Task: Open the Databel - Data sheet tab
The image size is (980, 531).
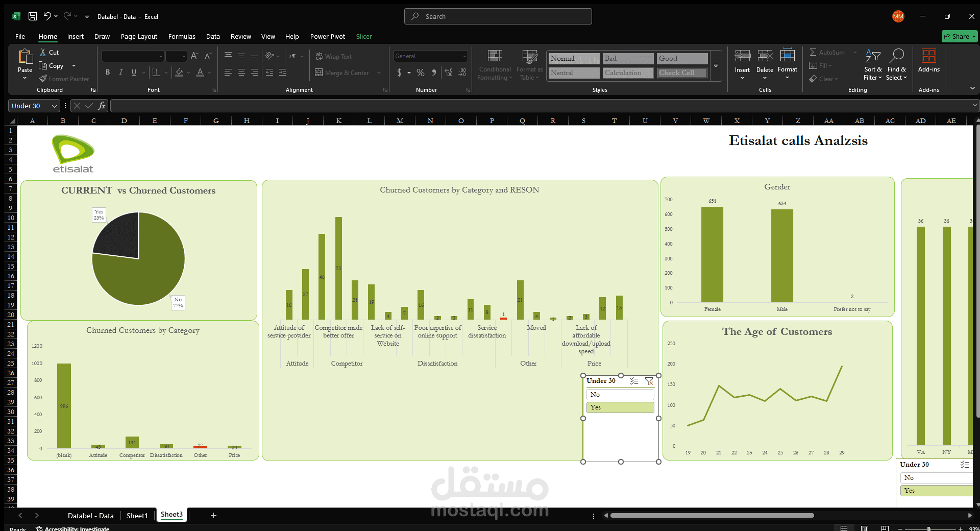Action: point(91,516)
